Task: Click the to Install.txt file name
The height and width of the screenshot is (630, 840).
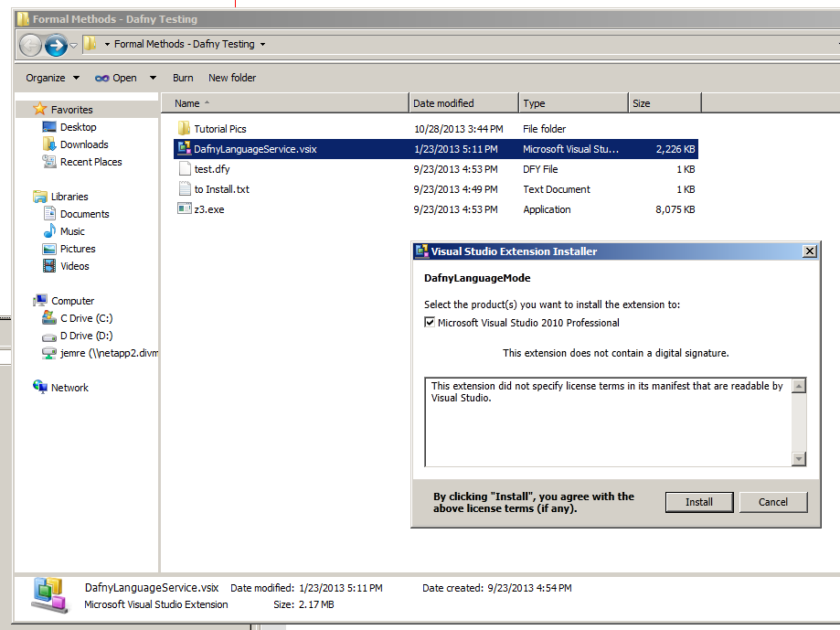Action: pos(222,189)
